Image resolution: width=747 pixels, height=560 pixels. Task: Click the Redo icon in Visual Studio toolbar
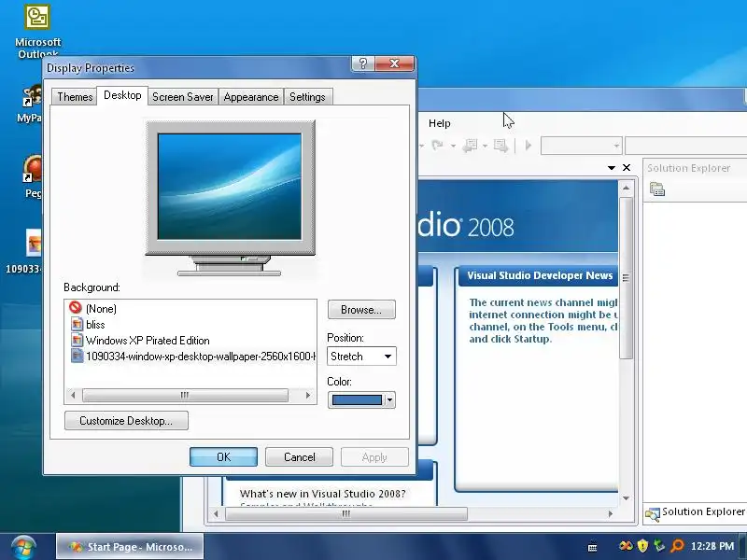437,145
